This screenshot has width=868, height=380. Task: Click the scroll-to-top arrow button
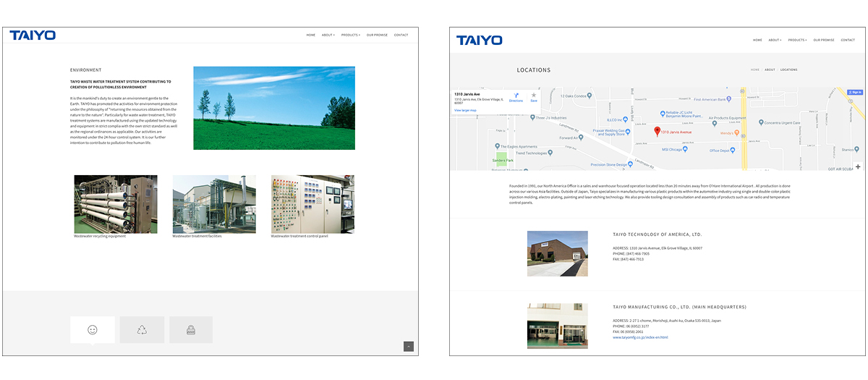coord(409,347)
